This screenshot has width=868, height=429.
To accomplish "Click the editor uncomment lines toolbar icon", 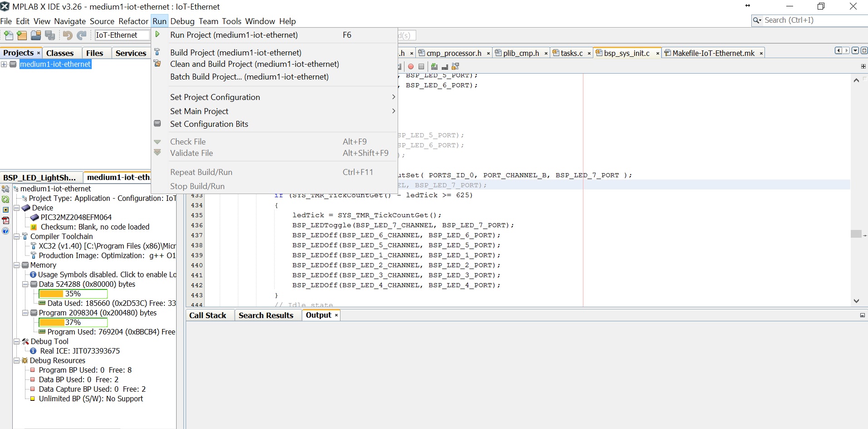I will [x=445, y=66].
